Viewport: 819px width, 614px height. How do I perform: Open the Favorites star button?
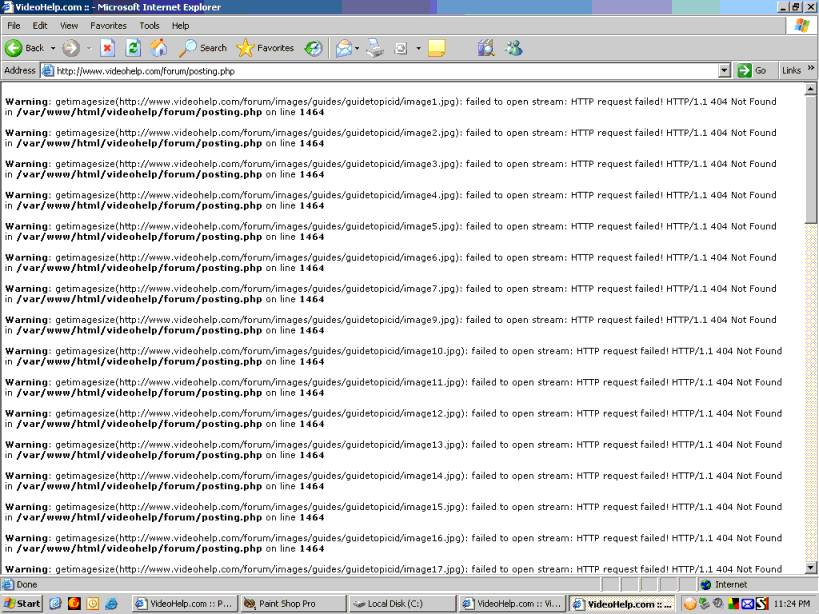[265, 49]
